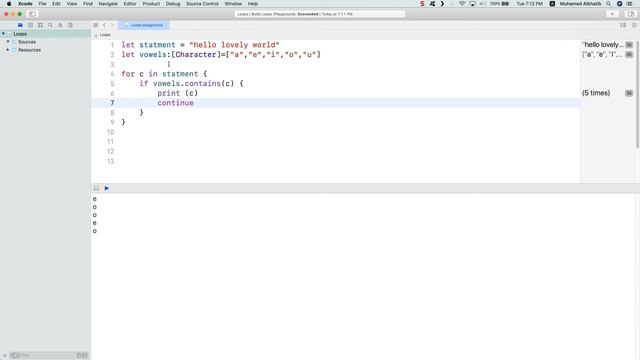The image size is (640, 360).
Task: Open the Edit menu
Action: 56,4
